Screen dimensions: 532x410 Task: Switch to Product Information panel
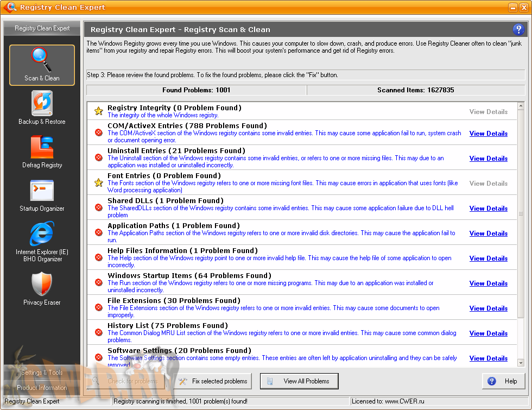coord(42,388)
